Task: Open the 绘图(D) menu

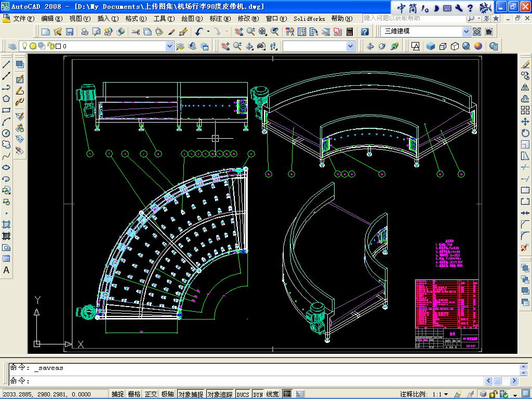Action: (192, 19)
